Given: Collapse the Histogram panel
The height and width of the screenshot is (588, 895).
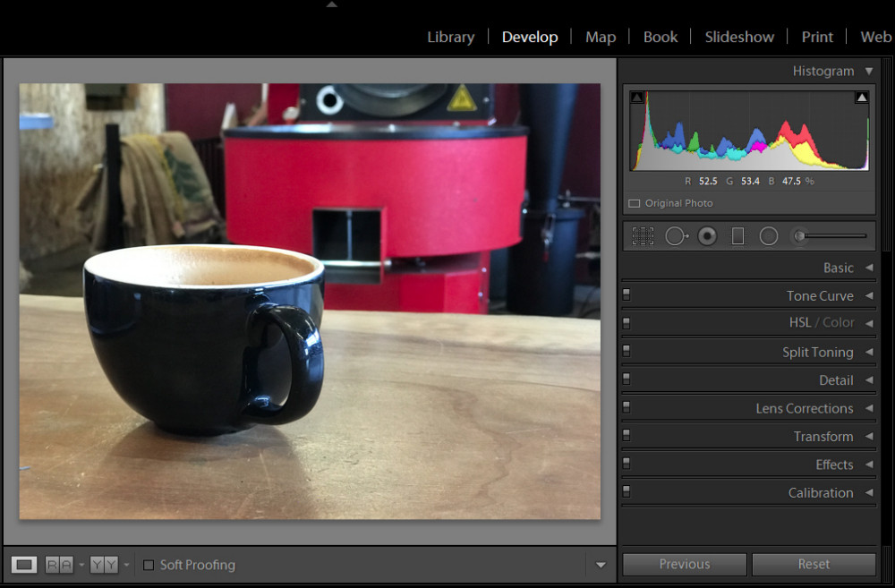Looking at the screenshot, I should pos(869,72).
